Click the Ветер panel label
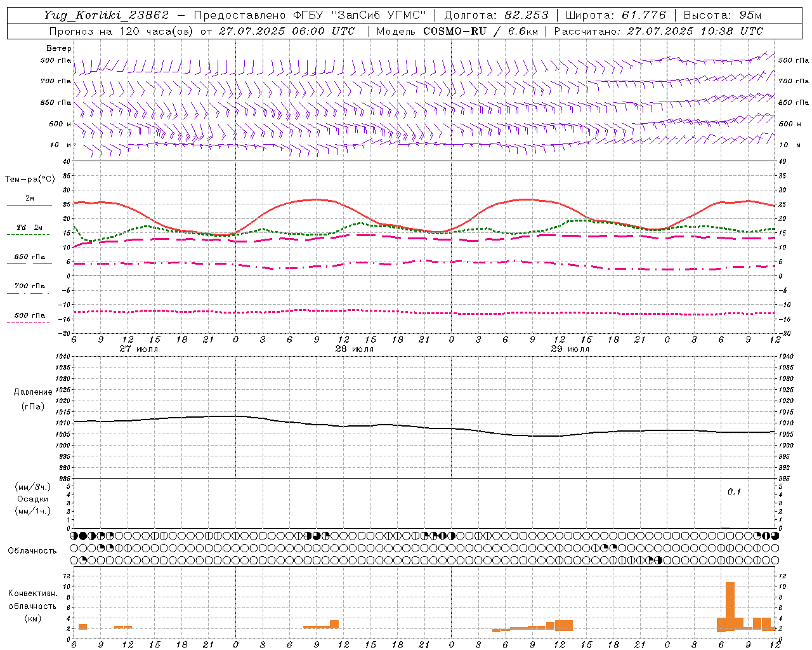The height and width of the screenshot is (650, 812). [x=59, y=48]
